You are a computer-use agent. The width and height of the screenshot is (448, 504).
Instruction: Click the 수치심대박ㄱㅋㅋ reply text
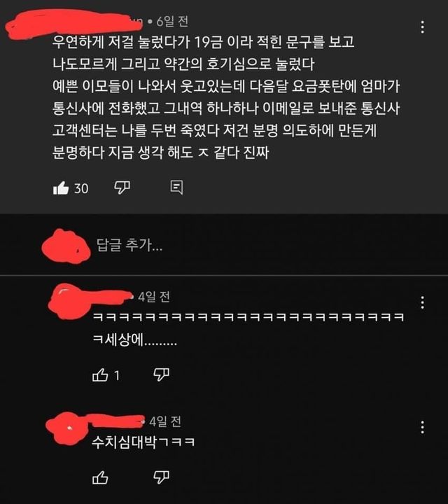pyautogui.click(x=143, y=442)
